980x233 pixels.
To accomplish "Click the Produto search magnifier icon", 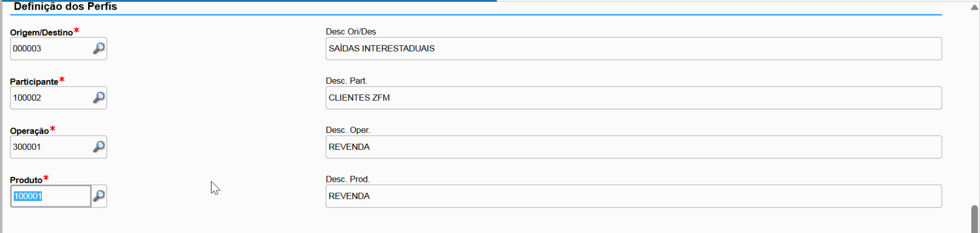I will (x=99, y=196).
